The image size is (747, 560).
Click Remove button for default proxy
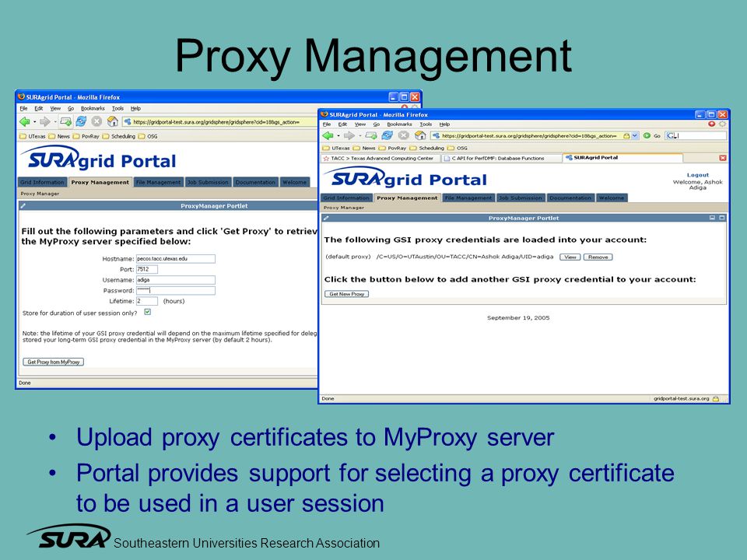pyautogui.click(x=598, y=257)
